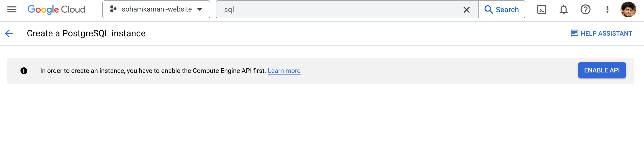Clear the search text with the X
The image size is (644, 144).
point(466,10)
